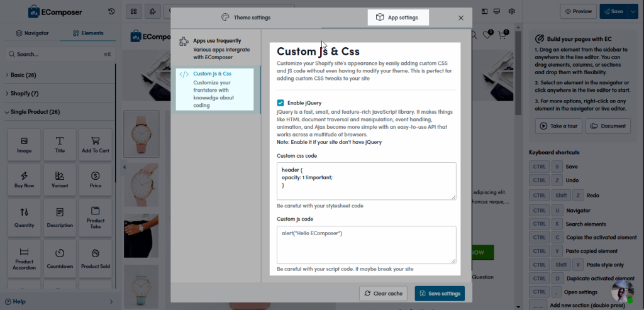Click the grid templates icon in toolbar

pos(133,11)
